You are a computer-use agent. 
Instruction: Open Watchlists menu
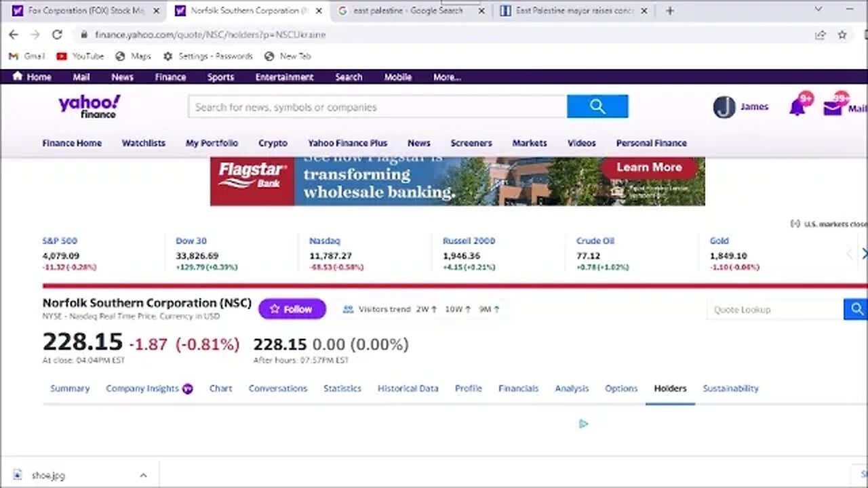click(144, 143)
